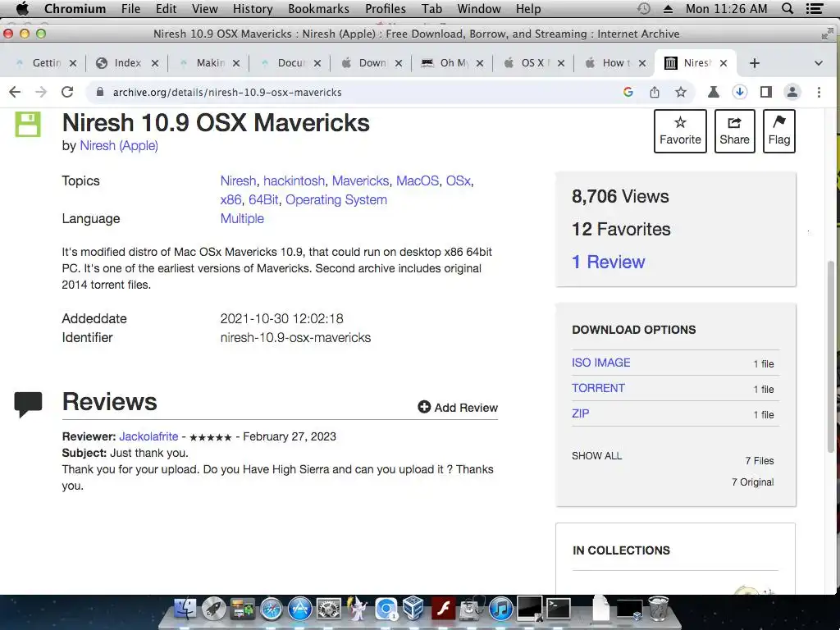Flag this item

point(779,131)
